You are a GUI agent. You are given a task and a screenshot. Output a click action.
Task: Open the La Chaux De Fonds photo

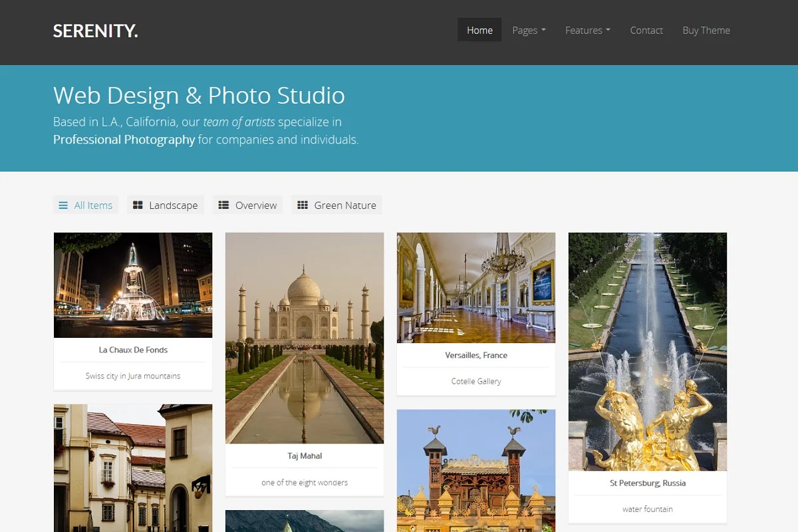coord(133,285)
